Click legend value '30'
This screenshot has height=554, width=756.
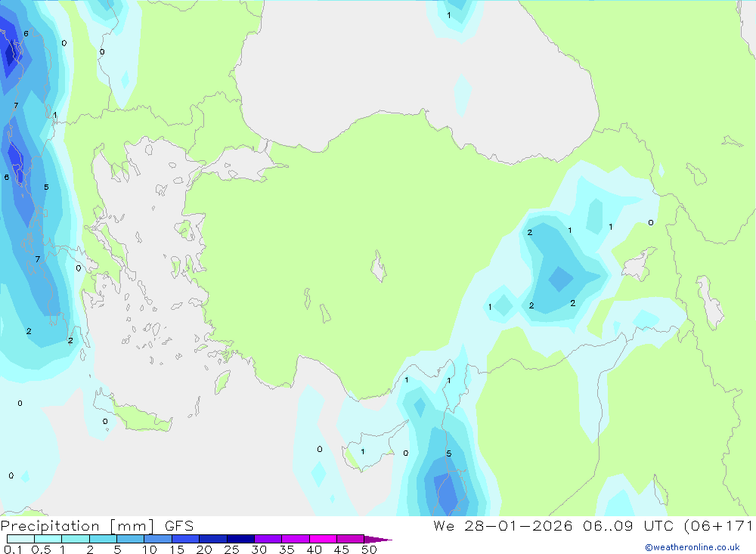pos(259,549)
